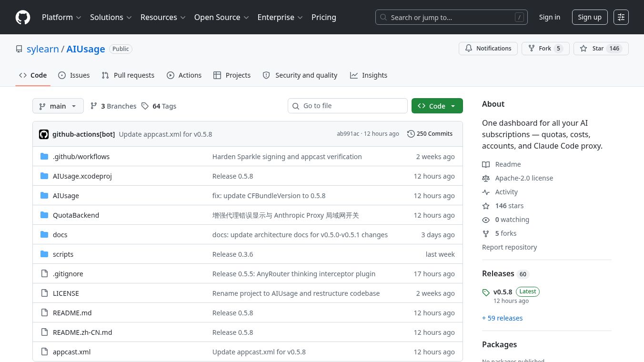Expand the main branch dropdown
Viewport: 644px width, 362px height.
click(x=58, y=106)
